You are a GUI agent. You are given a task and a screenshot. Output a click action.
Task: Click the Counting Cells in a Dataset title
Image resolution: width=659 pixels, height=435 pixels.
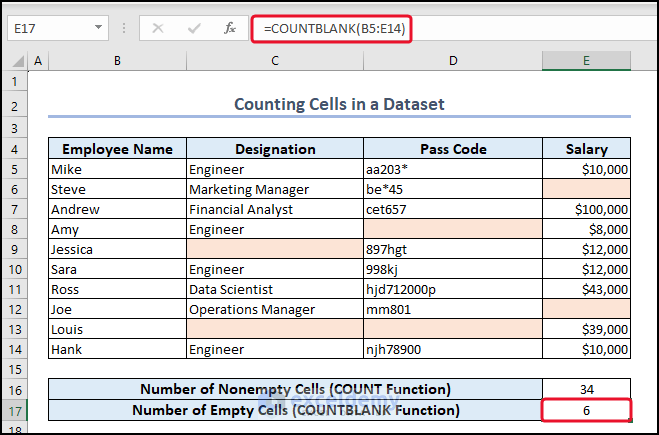tap(339, 103)
